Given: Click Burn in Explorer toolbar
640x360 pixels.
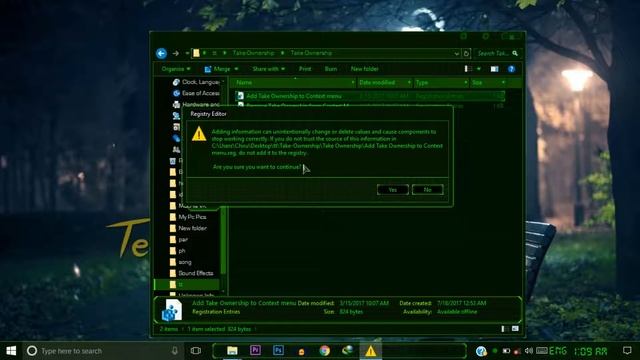Looking at the screenshot, I should pyautogui.click(x=331, y=69).
